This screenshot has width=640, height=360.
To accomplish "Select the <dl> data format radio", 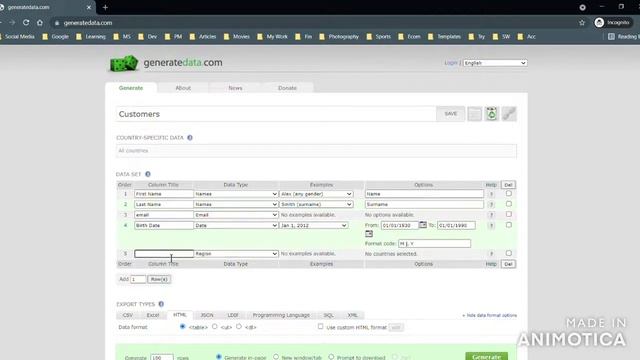I will (x=239, y=327).
